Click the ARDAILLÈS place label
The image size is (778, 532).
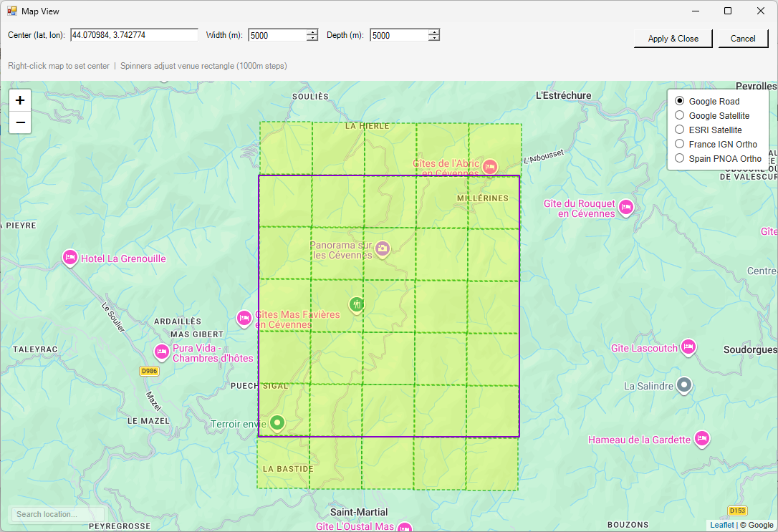click(x=178, y=321)
